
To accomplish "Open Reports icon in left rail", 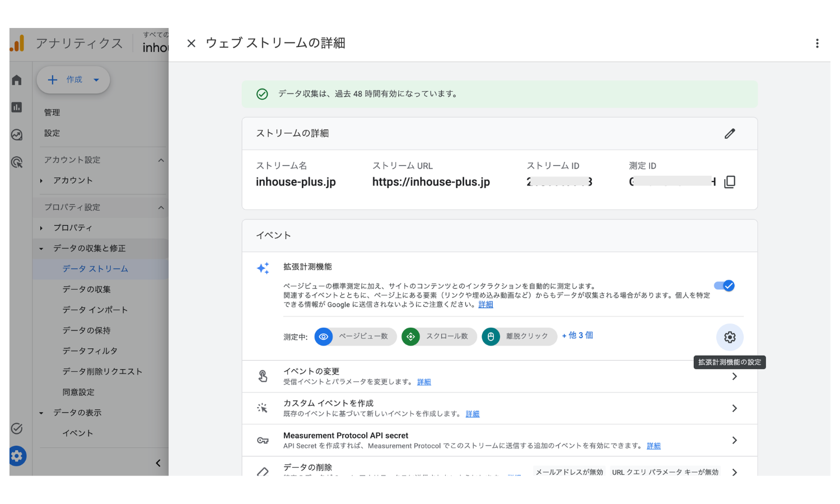I will [x=17, y=107].
